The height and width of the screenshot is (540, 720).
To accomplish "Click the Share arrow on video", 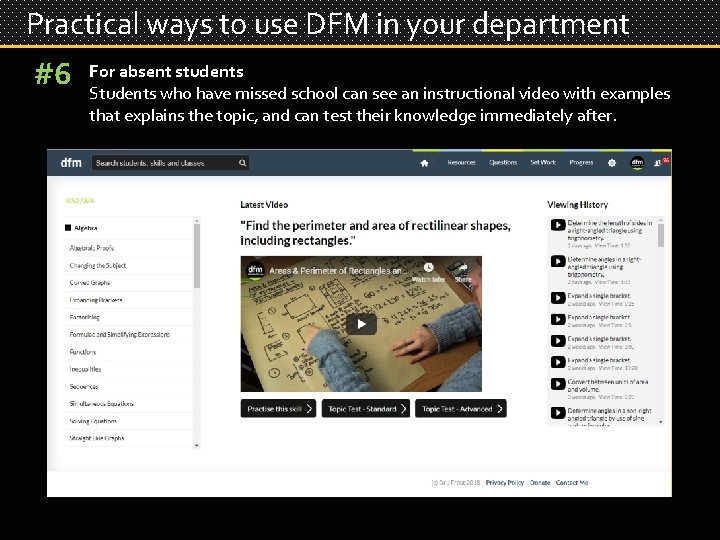I will pos(462,268).
